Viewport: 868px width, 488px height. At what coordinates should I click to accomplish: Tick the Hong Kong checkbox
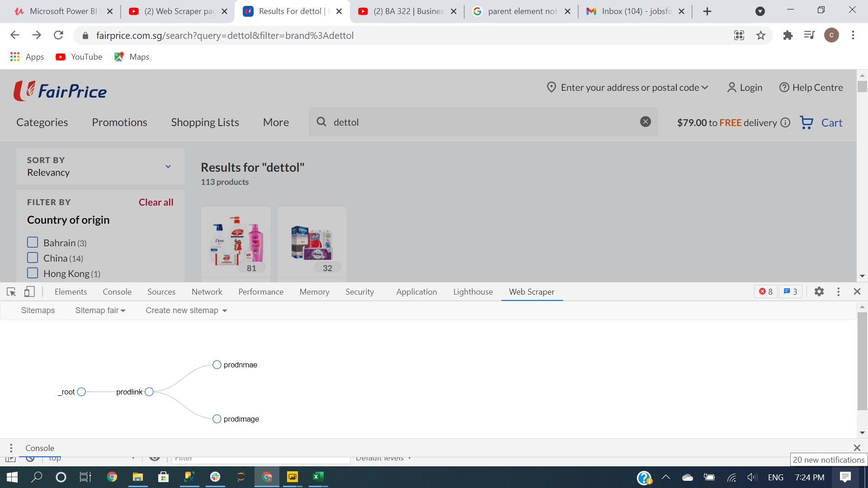33,273
